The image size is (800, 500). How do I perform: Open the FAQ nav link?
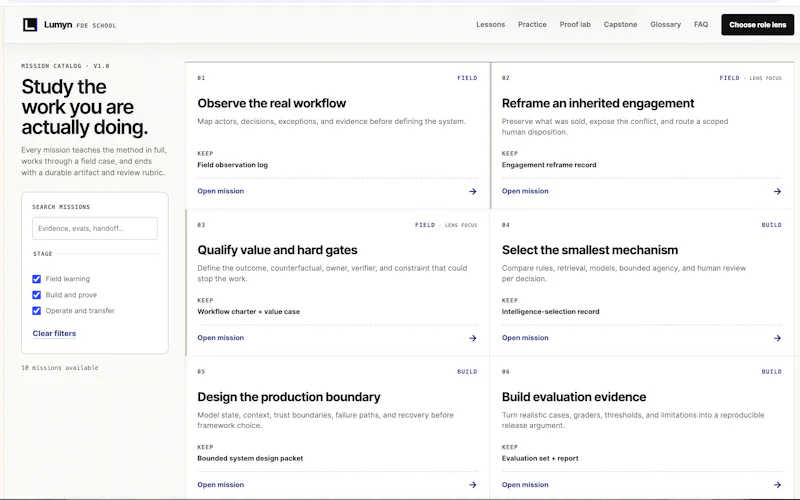point(701,24)
